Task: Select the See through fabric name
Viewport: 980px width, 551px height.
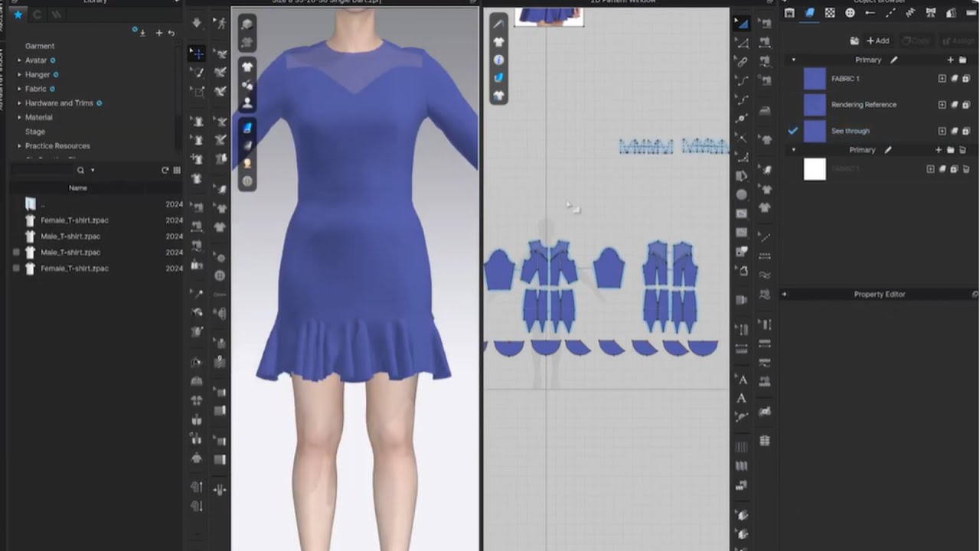Action: [x=851, y=131]
